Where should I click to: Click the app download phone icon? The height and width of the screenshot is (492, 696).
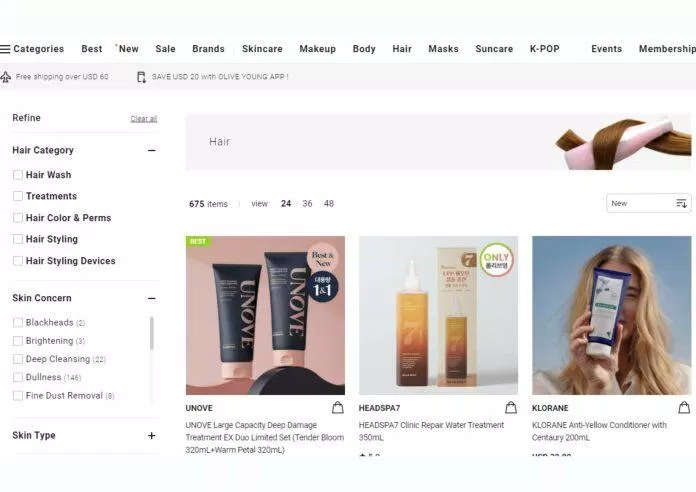[141, 77]
